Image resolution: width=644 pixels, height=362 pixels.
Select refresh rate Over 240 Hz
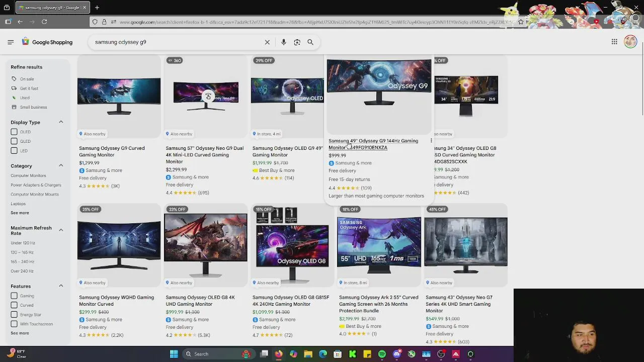pyautogui.click(x=22, y=271)
